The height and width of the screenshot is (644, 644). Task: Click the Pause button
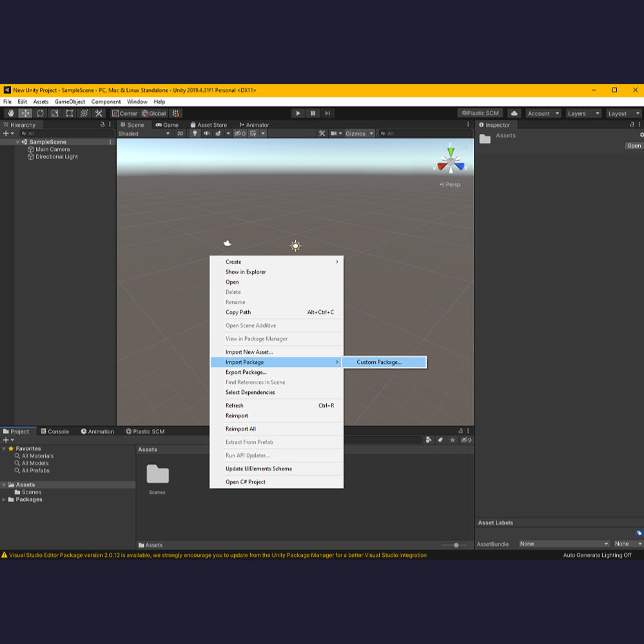pos(313,113)
